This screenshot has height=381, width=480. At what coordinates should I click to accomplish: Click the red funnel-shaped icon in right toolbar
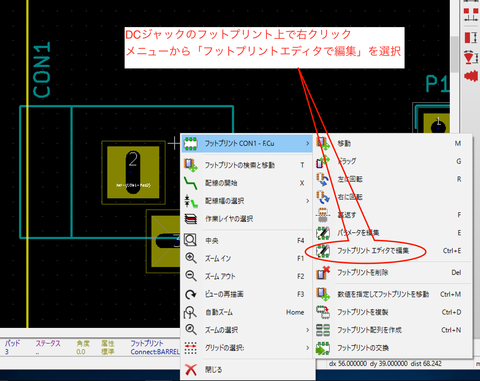[470, 57]
